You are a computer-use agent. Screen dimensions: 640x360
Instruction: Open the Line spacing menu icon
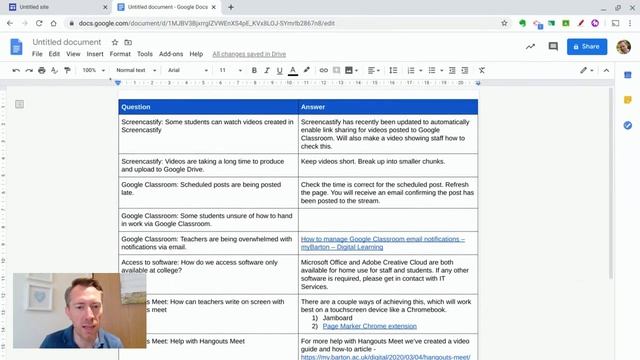393,71
